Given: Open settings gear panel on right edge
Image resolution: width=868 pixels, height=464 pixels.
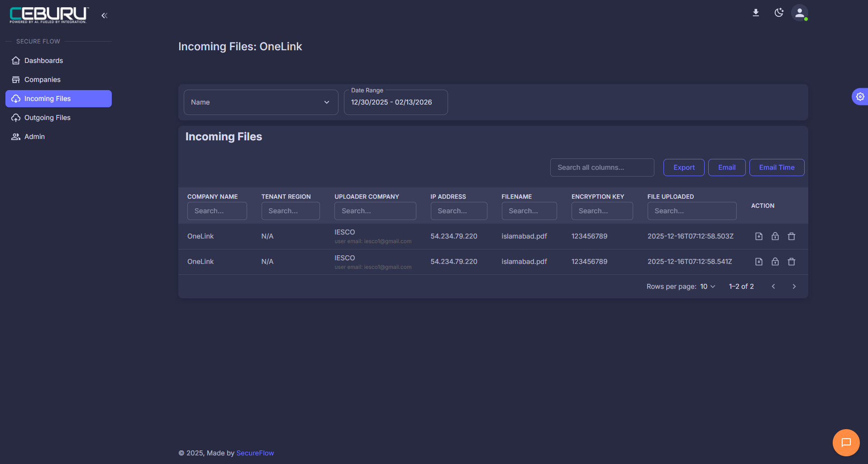Looking at the screenshot, I should tap(860, 96).
